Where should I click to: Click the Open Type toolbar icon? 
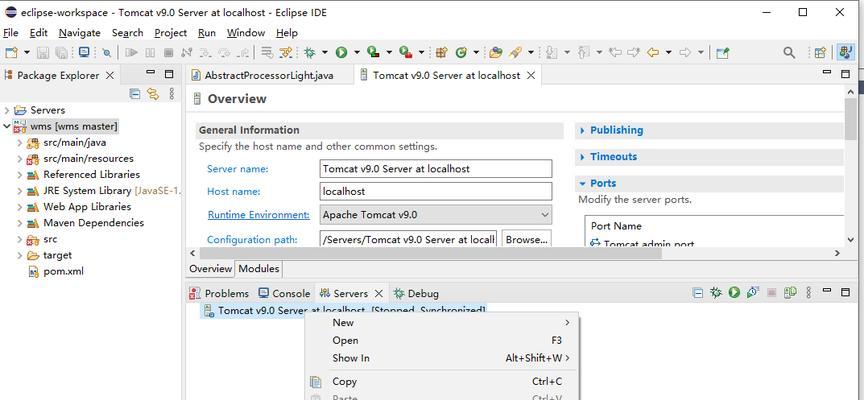[x=495, y=52]
